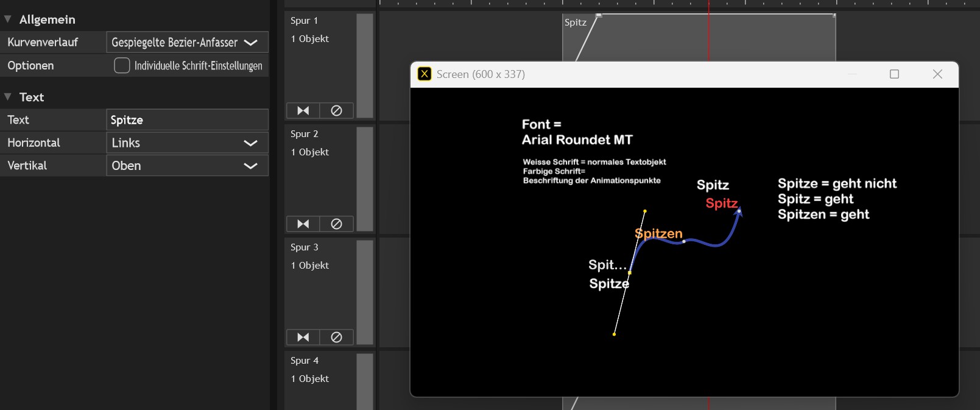Click the Kurvenverlauf property label
The image size is (980, 410).
coord(43,42)
